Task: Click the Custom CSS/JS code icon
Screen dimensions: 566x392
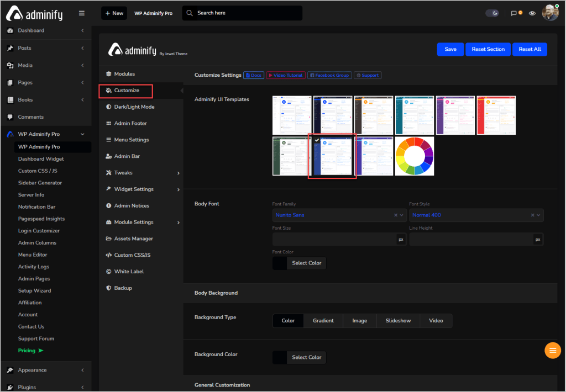Action: 109,255
